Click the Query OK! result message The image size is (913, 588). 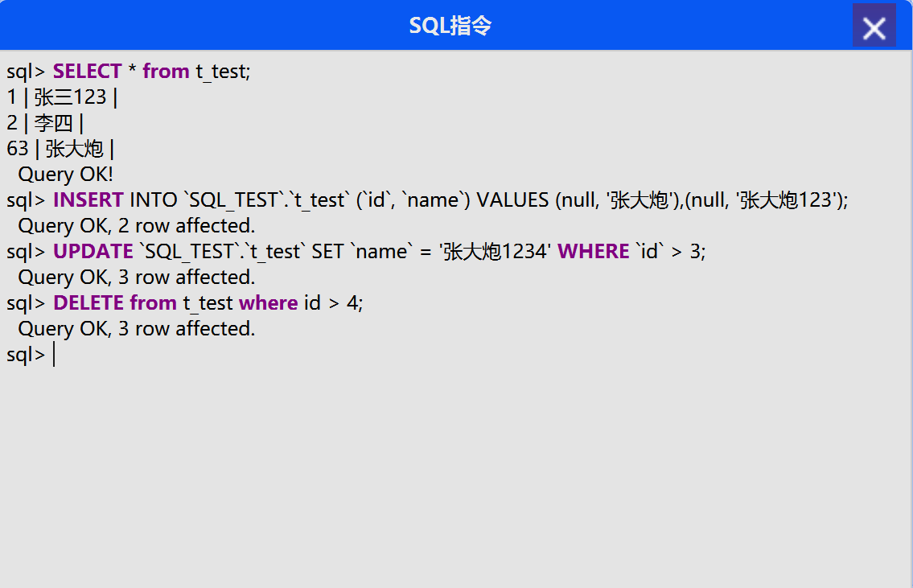66,175
